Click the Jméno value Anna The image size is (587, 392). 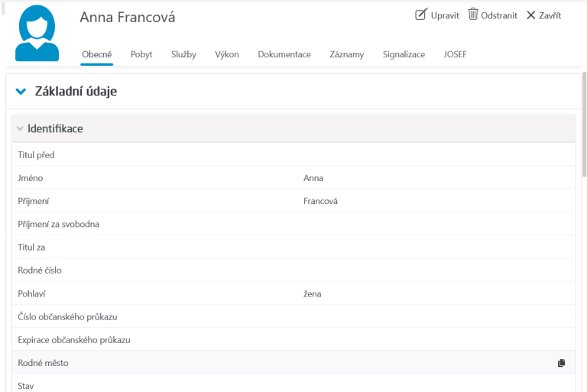coord(313,178)
